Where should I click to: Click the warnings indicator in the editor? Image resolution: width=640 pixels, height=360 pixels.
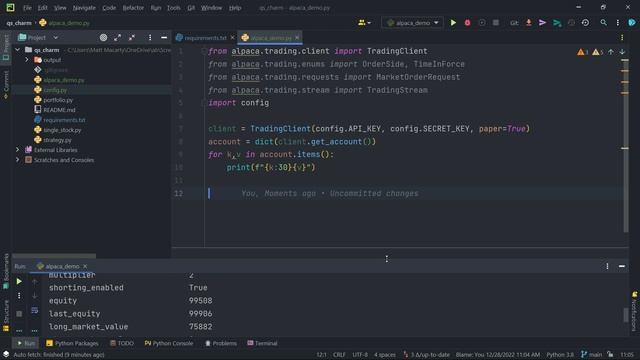point(590,52)
